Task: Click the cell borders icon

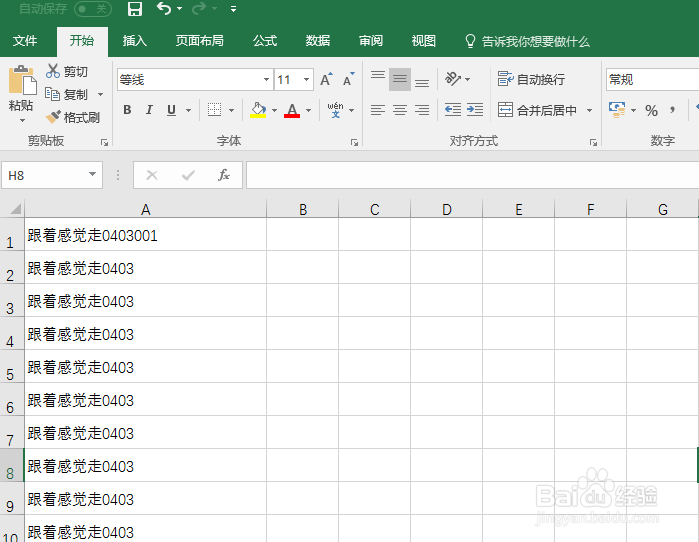Action: click(x=214, y=110)
